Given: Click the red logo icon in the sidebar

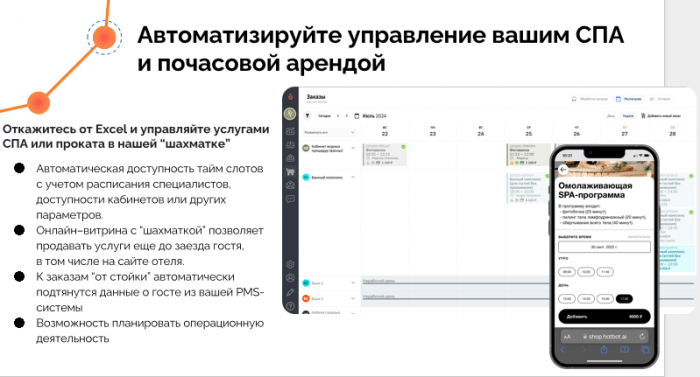Looking at the screenshot, I should pos(290,96).
